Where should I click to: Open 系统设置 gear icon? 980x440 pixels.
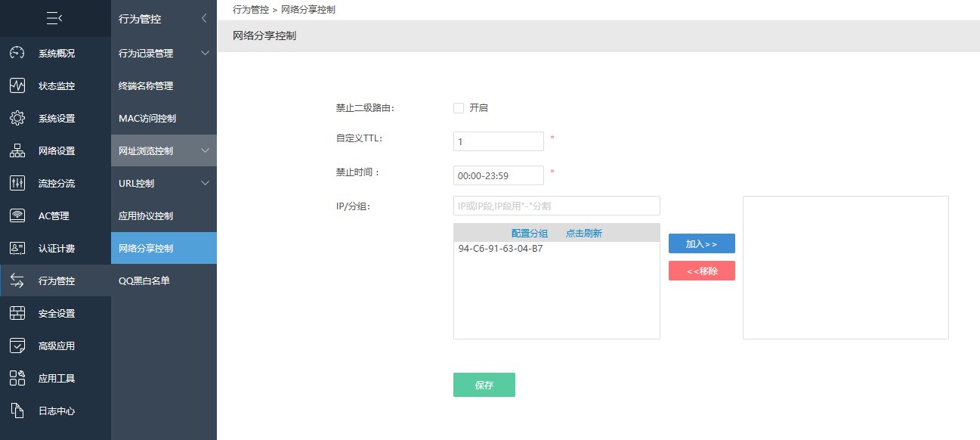click(17, 118)
